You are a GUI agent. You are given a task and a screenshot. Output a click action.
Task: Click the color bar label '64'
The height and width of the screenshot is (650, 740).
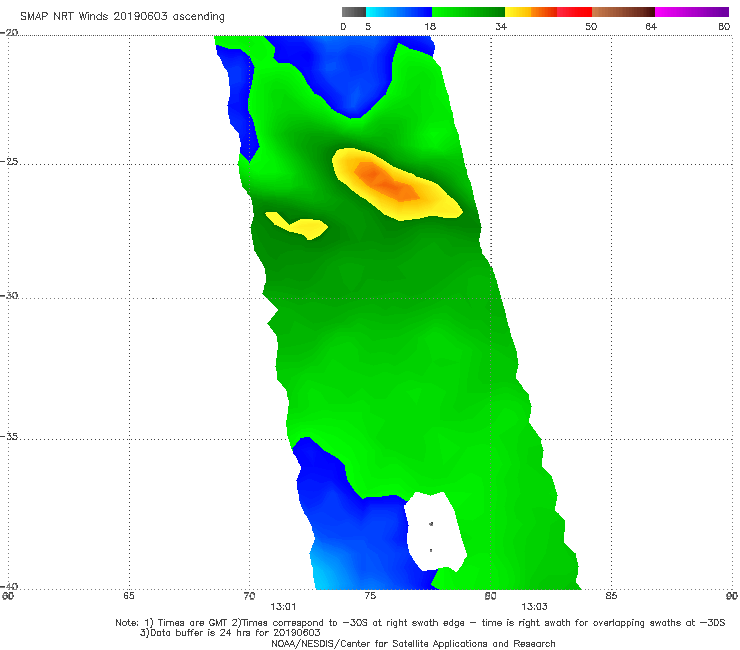(651, 27)
